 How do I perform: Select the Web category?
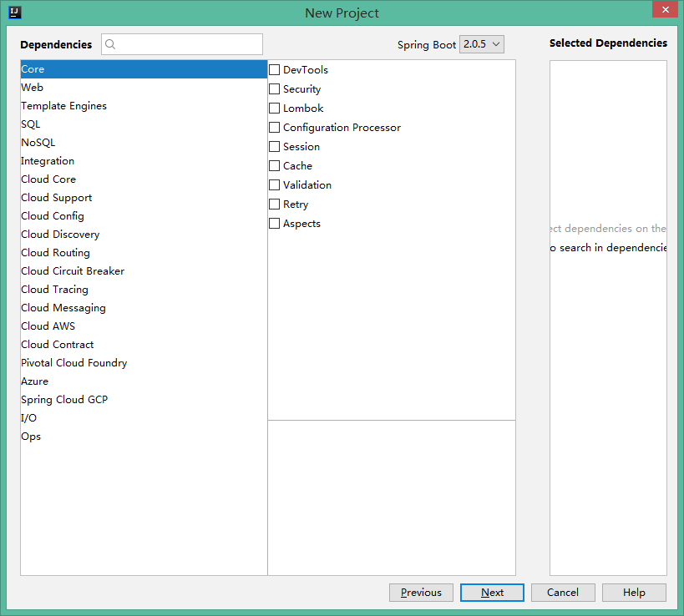[144, 88]
